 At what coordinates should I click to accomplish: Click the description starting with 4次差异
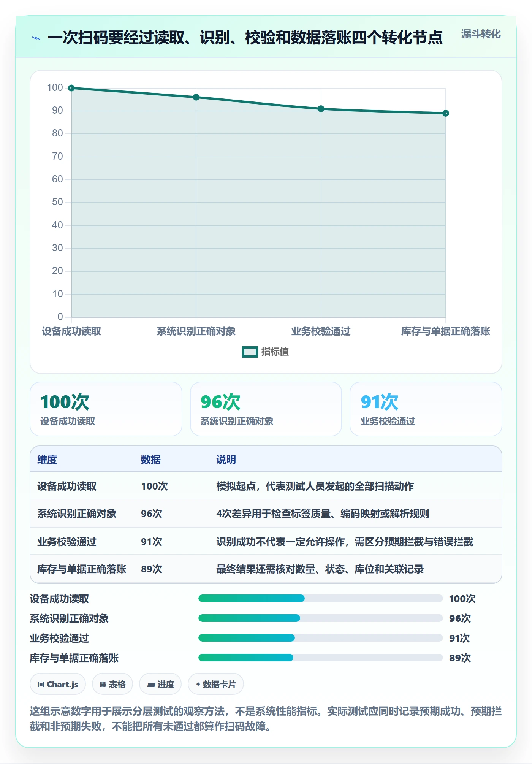[x=323, y=514]
